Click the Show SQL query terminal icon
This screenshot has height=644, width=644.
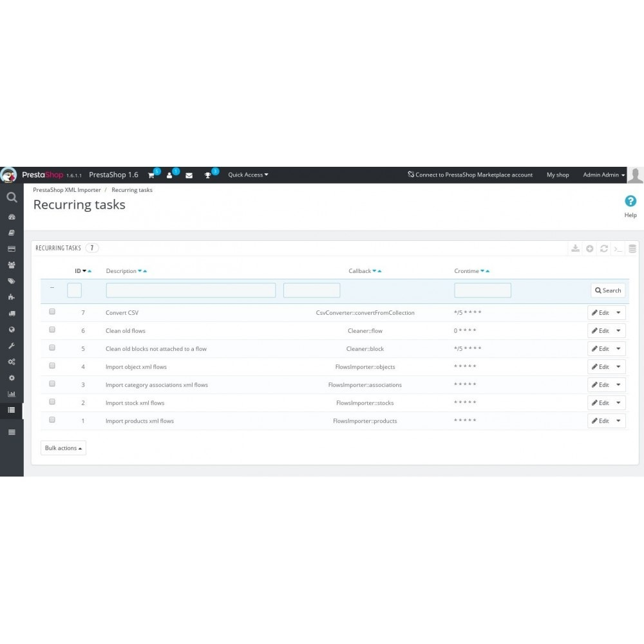618,249
